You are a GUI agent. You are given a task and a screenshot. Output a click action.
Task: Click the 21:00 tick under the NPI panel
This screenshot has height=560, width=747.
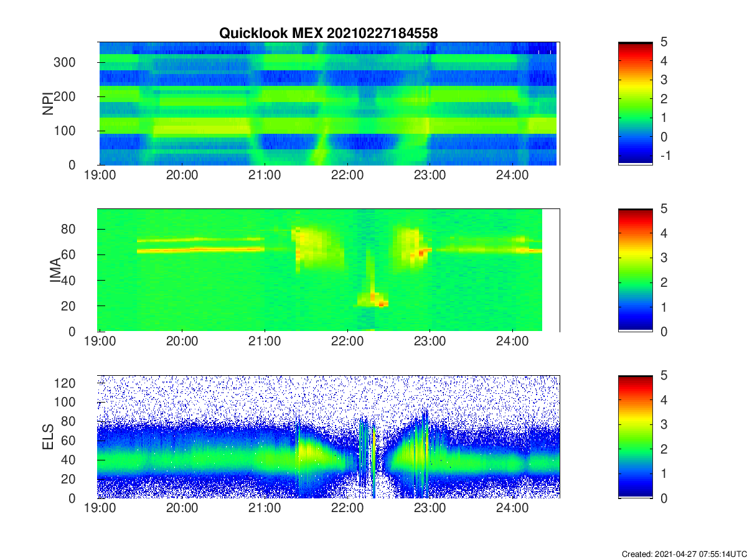click(x=265, y=175)
